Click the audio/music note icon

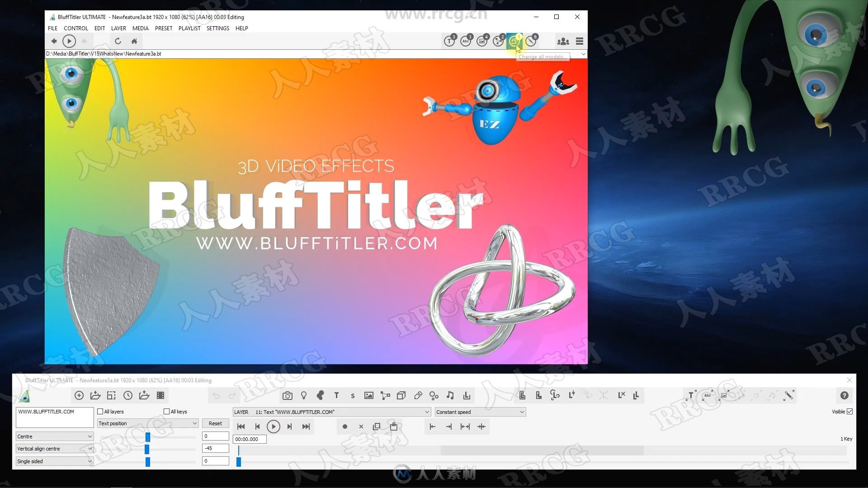(450, 396)
